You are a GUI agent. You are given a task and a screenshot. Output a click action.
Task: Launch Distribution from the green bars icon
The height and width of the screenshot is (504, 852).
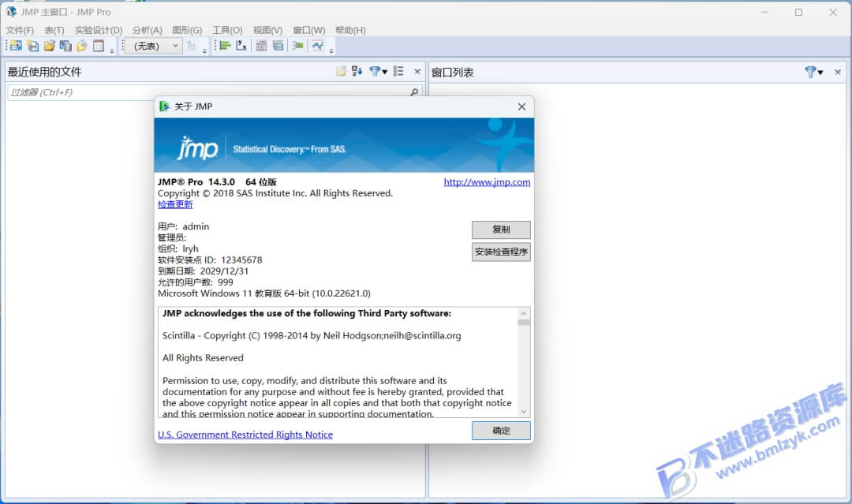225,46
